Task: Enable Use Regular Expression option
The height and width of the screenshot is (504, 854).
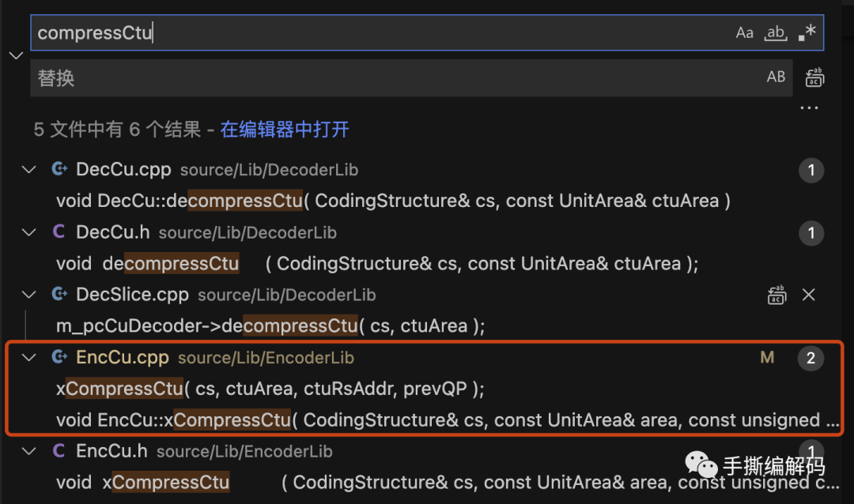Action: 807,32
